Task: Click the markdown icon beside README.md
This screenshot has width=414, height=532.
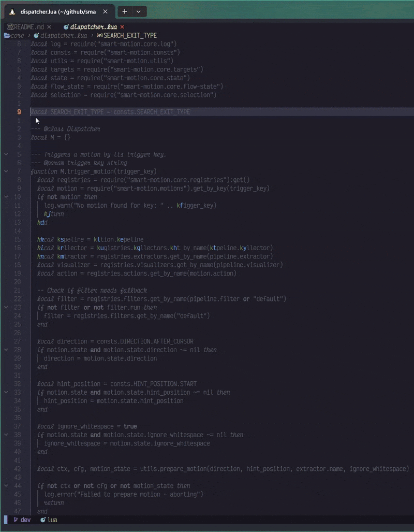Action: coord(10,27)
